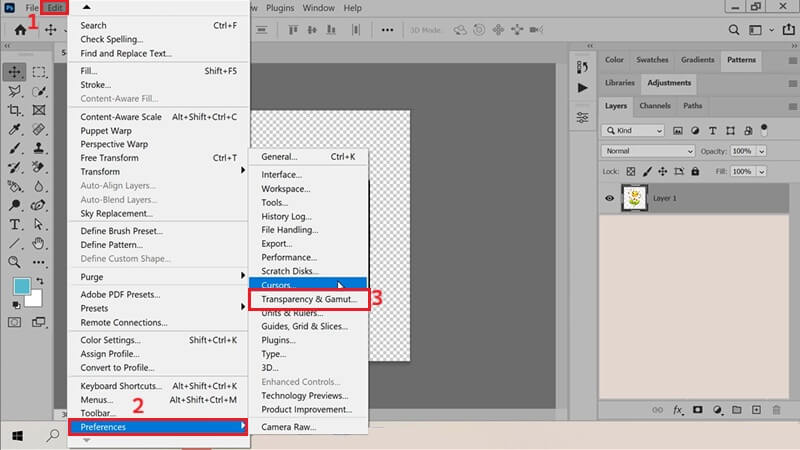Select the Brush tool
Screen dimensions: 800x450
[x=14, y=148]
